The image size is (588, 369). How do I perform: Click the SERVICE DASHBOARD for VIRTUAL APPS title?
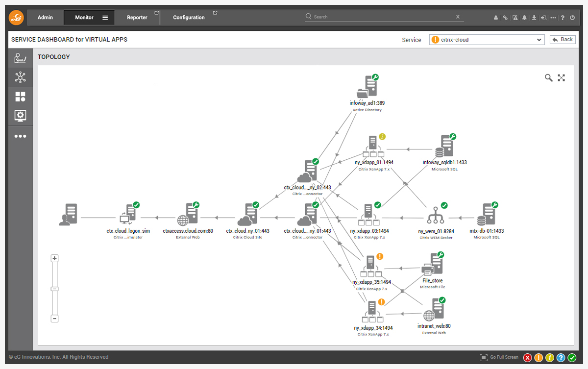pyautogui.click(x=69, y=39)
